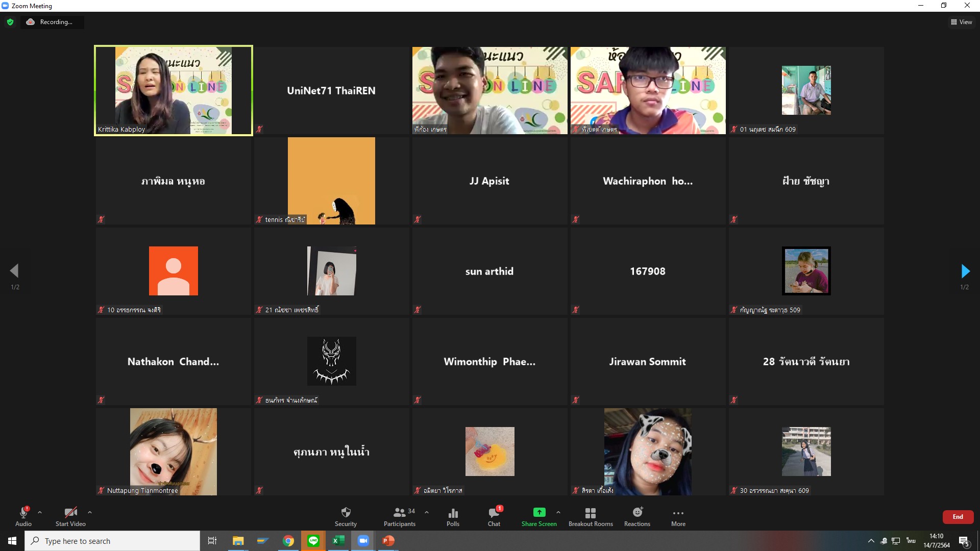Image resolution: width=980 pixels, height=551 pixels.
Task: Click the green encryption shield icon
Action: (10, 22)
